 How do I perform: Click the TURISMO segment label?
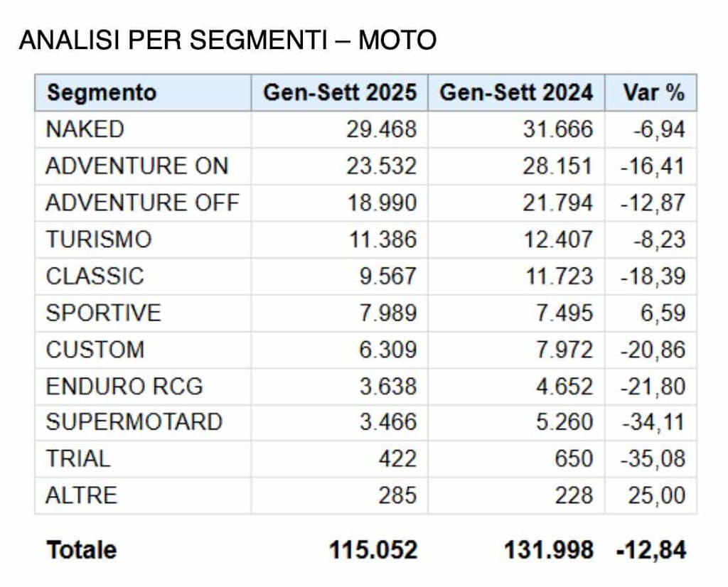[99, 239]
